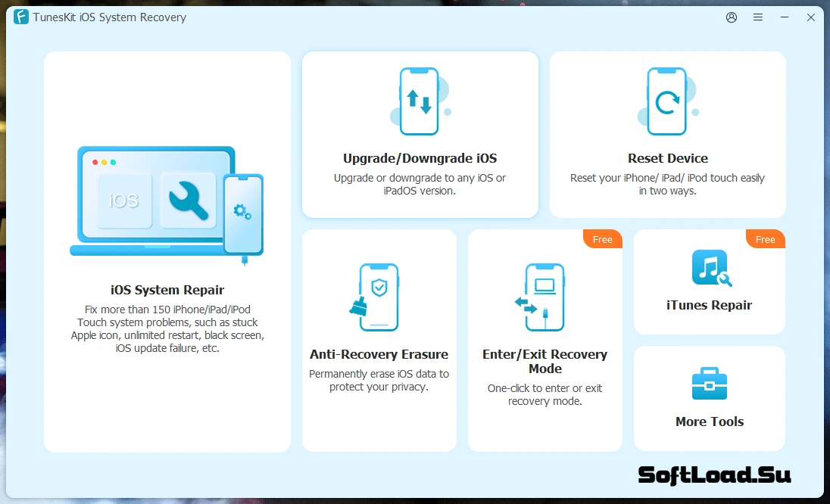Click 'Reset your iPhone/ iPad/ iPod touch' text
This screenshot has height=504, width=830.
[x=667, y=184]
